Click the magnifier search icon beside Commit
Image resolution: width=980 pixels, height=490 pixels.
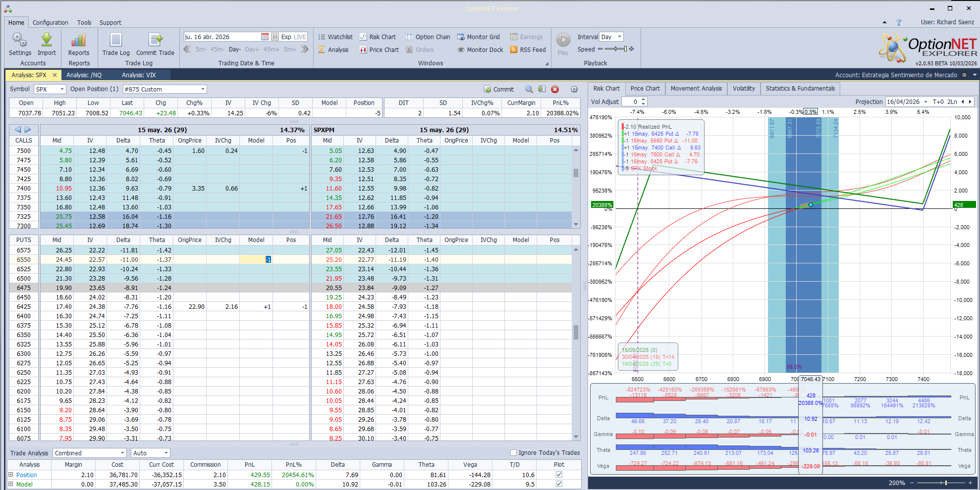[x=529, y=89]
